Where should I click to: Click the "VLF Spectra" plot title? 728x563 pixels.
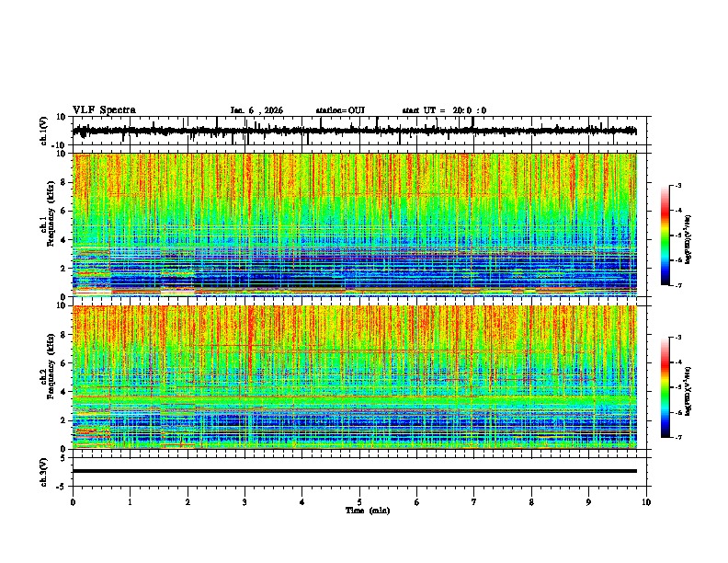104,110
